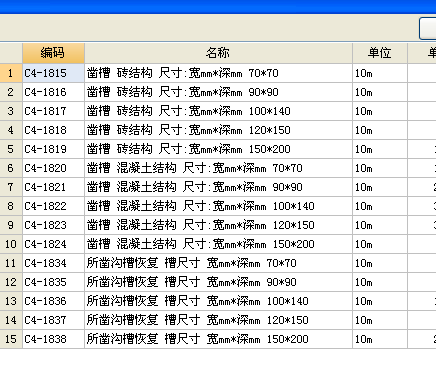This screenshot has width=436, height=373.
Task: Click the 编码 column header
Action: pyautogui.click(x=53, y=53)
